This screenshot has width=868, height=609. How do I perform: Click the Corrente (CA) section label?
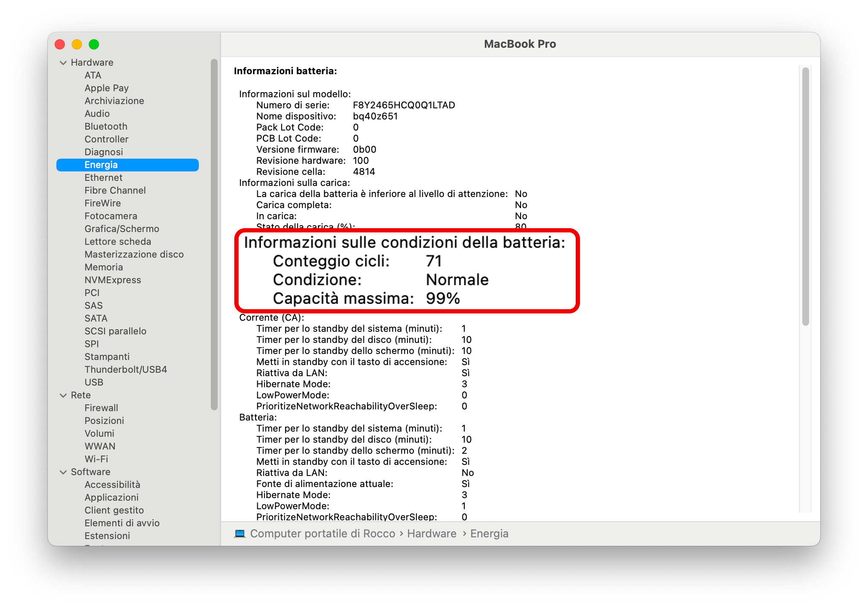[271, 318]
